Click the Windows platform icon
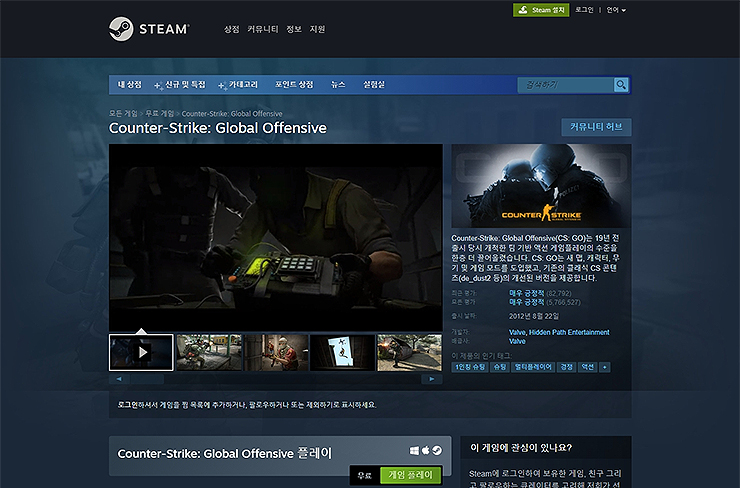Viewport: 740px width, 488px height. tap(414, 451)
